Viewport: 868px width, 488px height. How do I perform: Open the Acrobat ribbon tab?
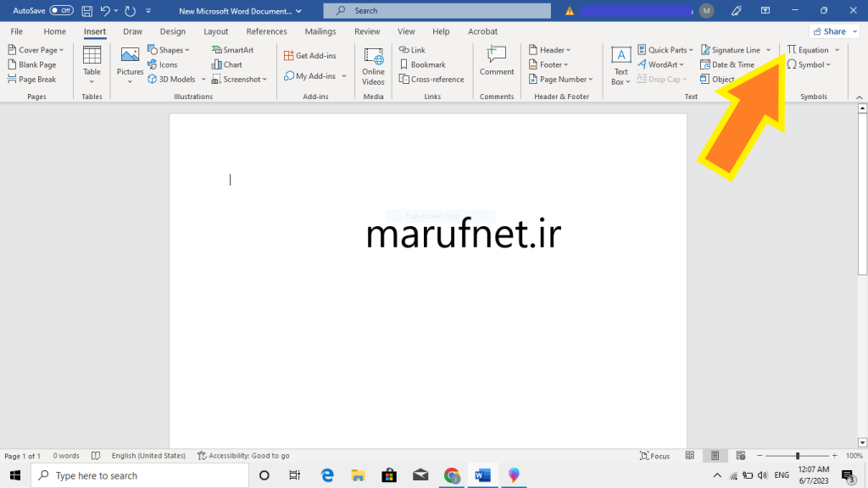pyautogui.click(x=482, y=31)
